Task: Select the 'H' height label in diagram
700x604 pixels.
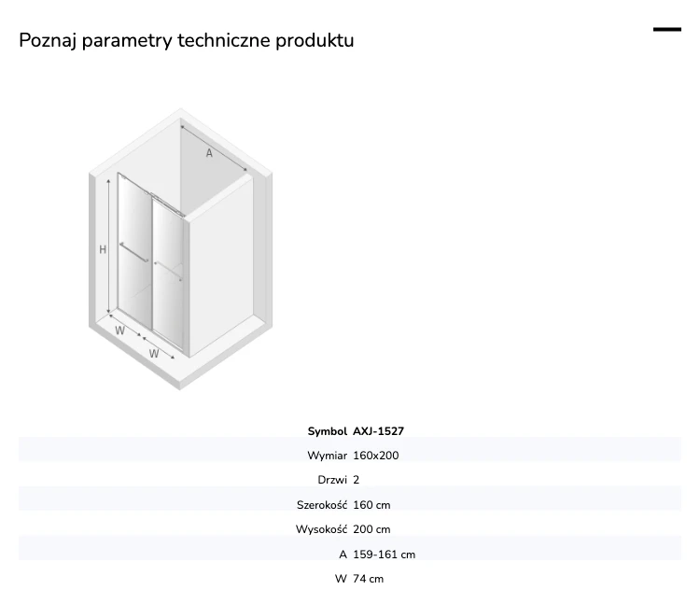Action: click(x=103, y=249)
